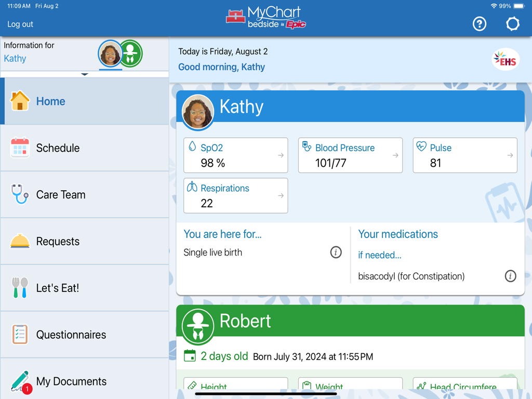Open the My Documents menu item
This screenshot has height=399, width=532.
pos(85,378)
